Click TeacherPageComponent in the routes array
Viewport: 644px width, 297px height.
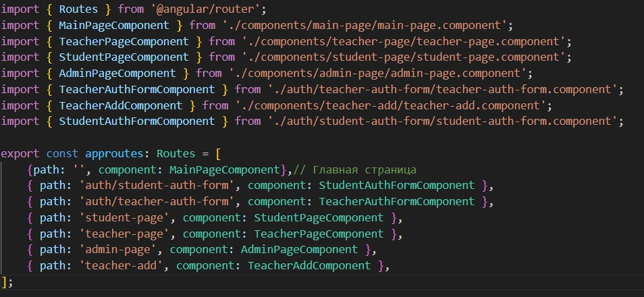point(319,234)
